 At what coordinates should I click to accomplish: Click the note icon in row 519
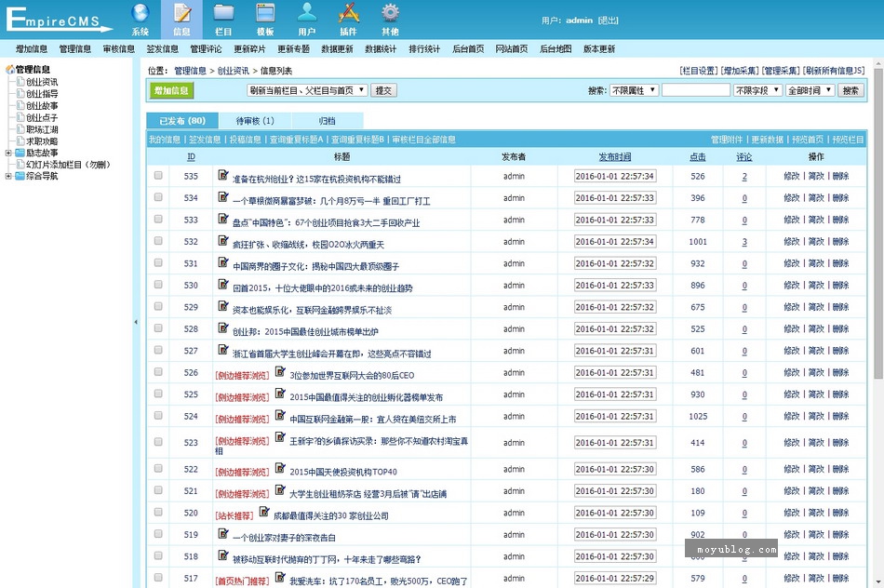(223, 533)
